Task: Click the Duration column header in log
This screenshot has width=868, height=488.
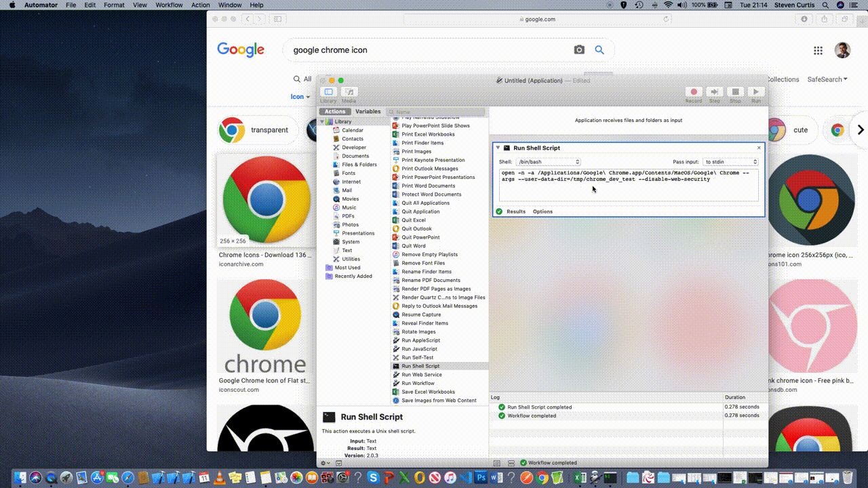Action: (734, 397)
